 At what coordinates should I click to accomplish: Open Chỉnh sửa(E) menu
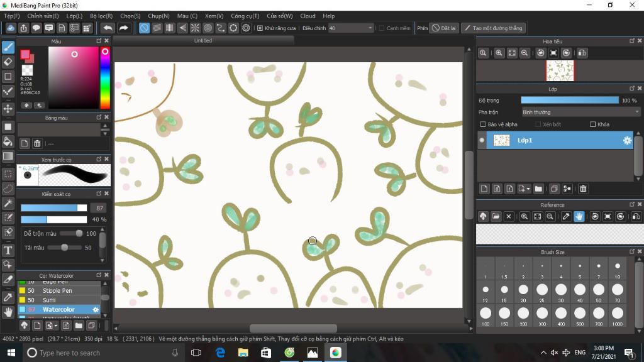(43, 16)
